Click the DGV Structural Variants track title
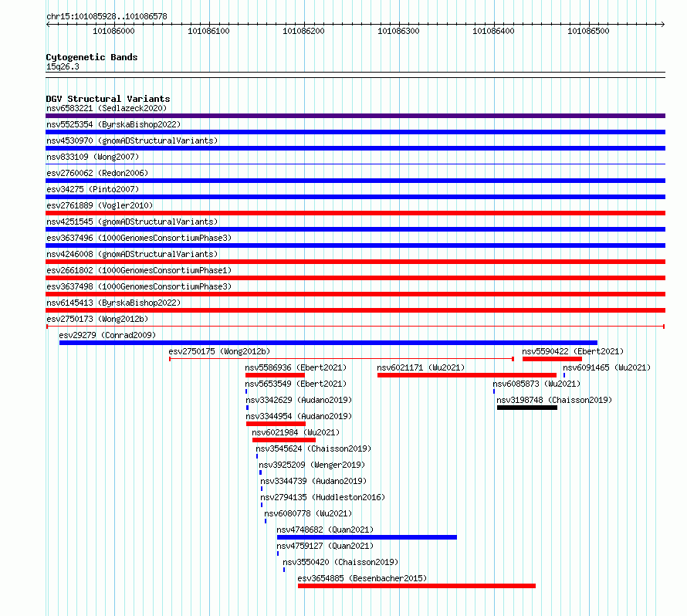This screenshot has width=687, height=616. (x=108, y=99)
